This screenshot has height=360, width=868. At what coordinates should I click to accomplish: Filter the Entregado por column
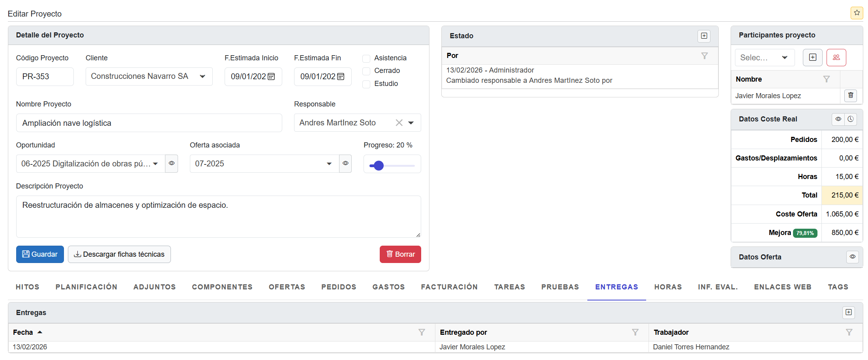point(635,332)
